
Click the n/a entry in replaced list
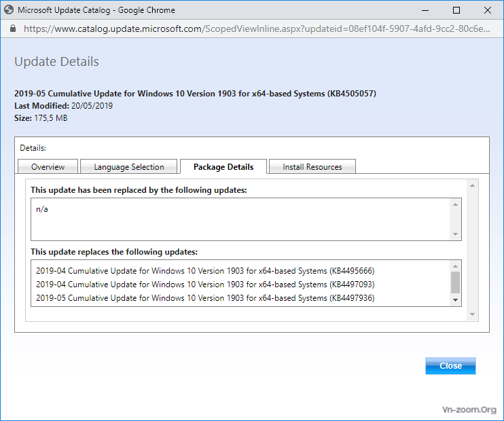point(42,209)
